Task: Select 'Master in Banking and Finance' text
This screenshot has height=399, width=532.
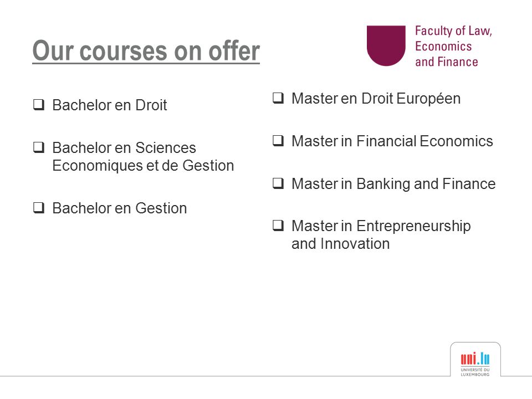Action: 393,184
